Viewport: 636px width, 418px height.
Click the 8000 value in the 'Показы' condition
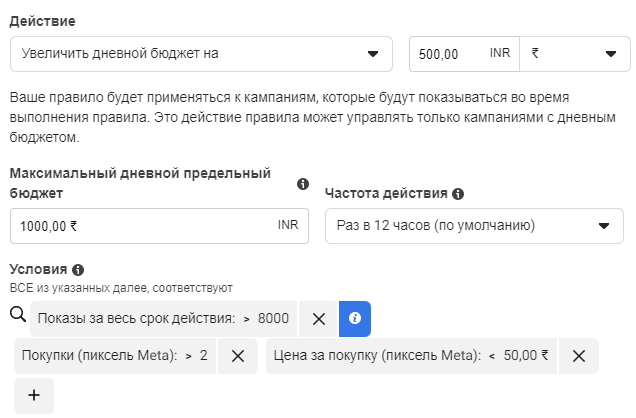273,319
